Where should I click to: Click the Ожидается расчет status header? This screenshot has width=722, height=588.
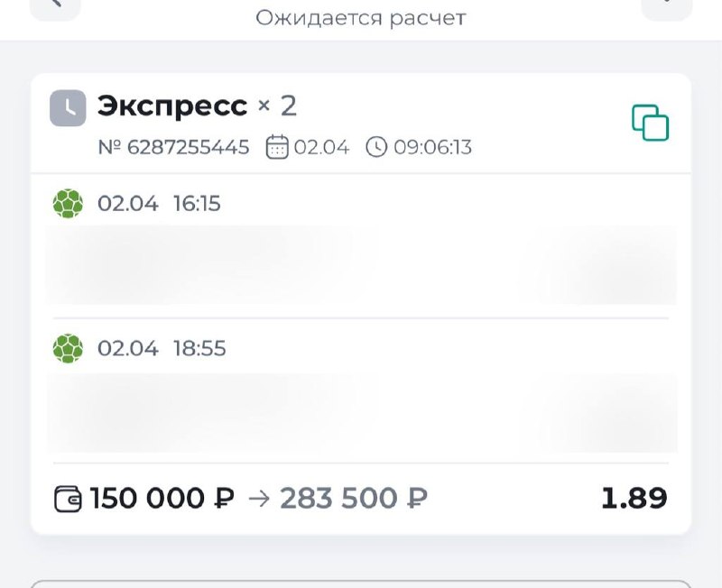click(x=360, y=18)
